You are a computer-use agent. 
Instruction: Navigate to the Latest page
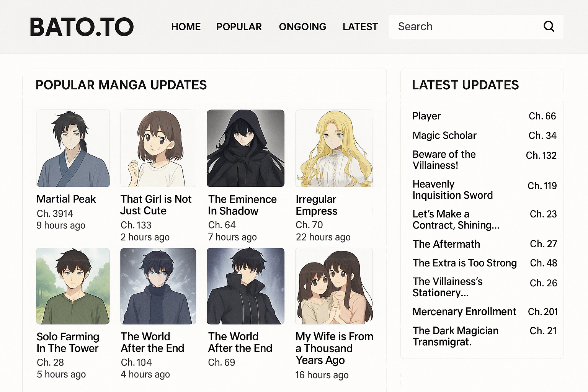(x=360, y=27)
